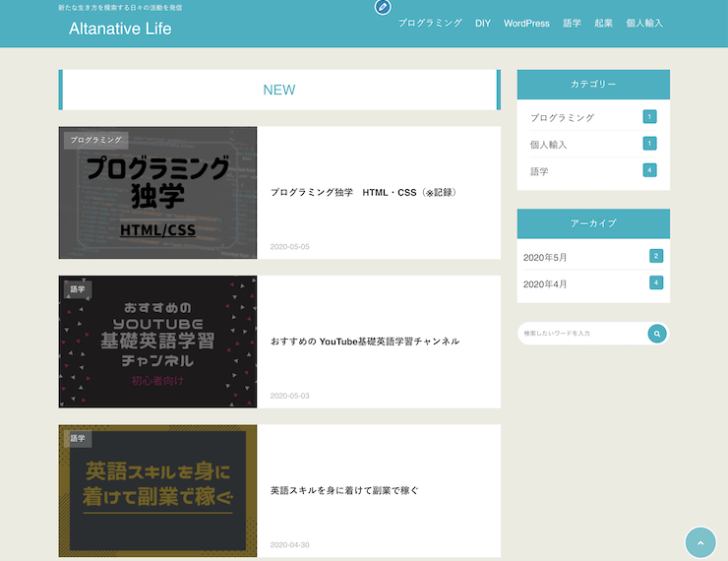Open the 2020年4月 archive link
The height and width of the screenshot is (561, 728).
tap(545, 284)
